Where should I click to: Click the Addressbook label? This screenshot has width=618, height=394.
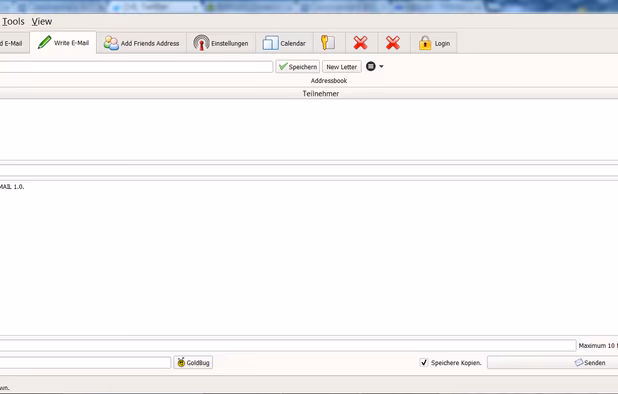click(329, 80)
